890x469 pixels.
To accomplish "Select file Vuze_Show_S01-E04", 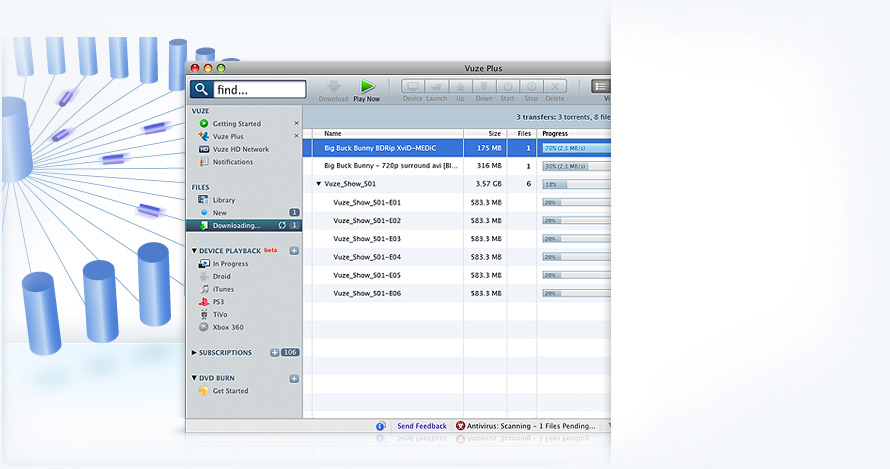I will click(367, 257).
